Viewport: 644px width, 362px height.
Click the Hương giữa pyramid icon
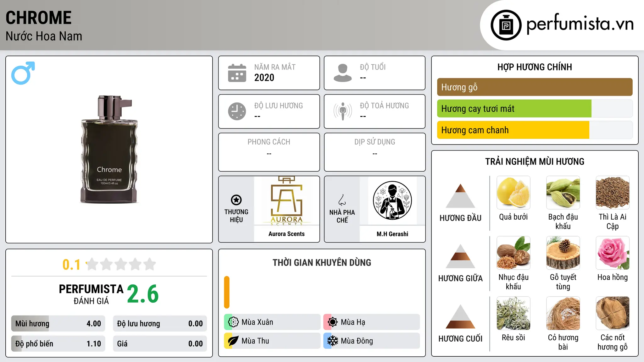460,256
